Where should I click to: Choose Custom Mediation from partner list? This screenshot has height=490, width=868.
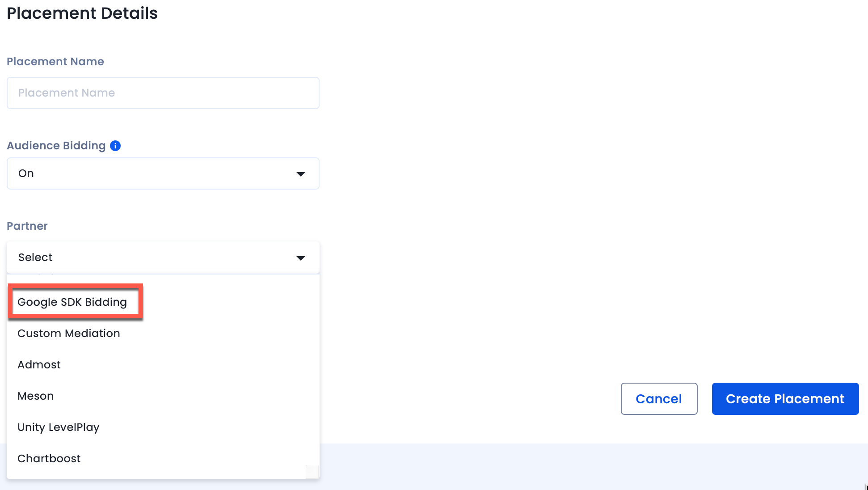point(69,334)
